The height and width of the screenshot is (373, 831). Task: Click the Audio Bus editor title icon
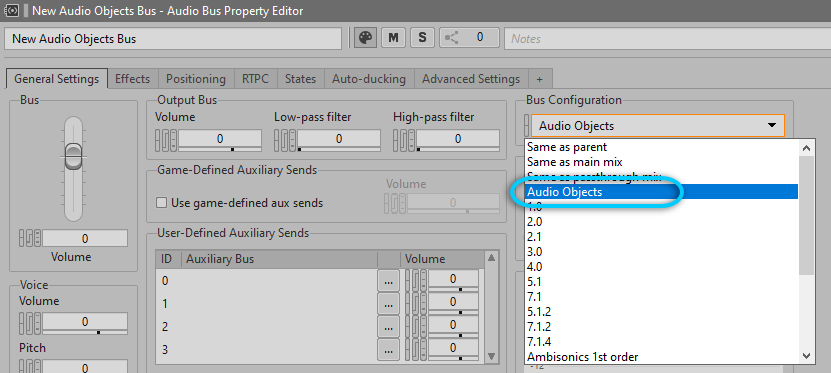click(11, 11)
